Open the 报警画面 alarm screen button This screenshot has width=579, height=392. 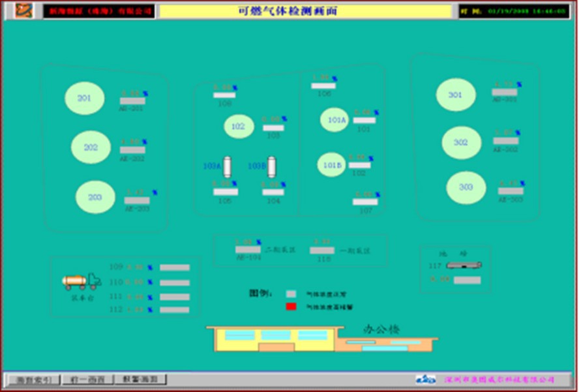click(140, 379)
